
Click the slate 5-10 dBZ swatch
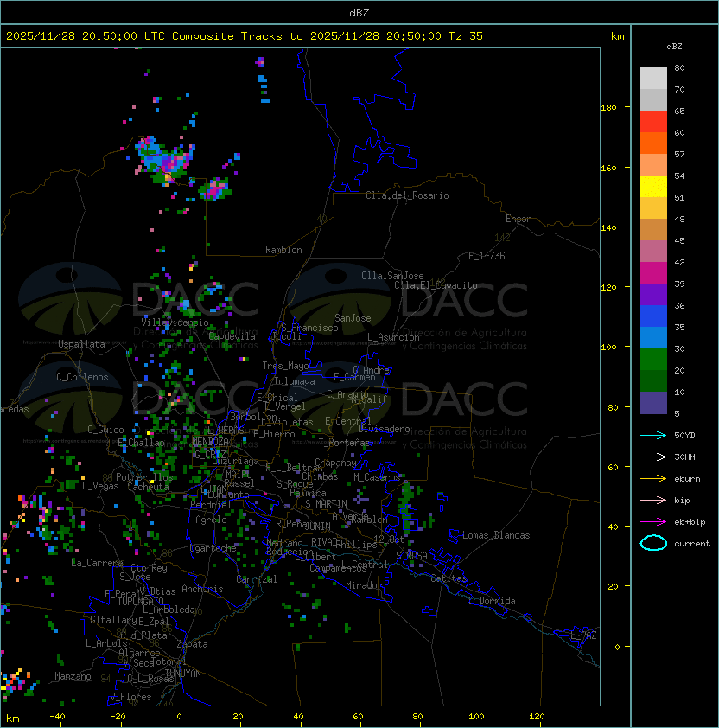point(653,403)
